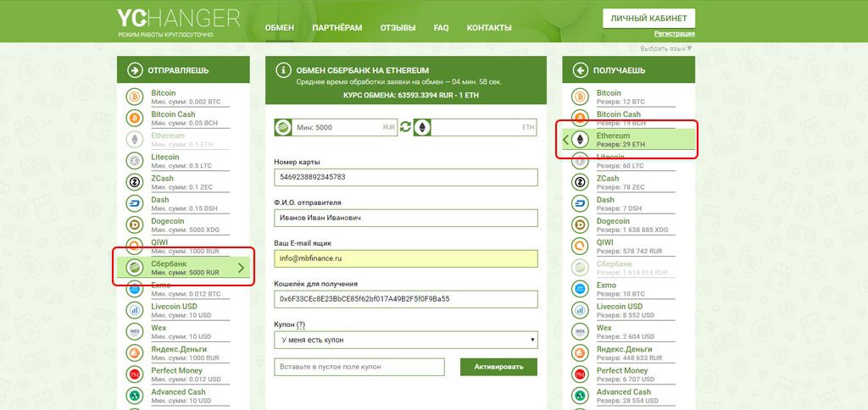Click Advanced Cash icon in send list
The width and height of the screenshot is (868, 410).
[134, 396]
